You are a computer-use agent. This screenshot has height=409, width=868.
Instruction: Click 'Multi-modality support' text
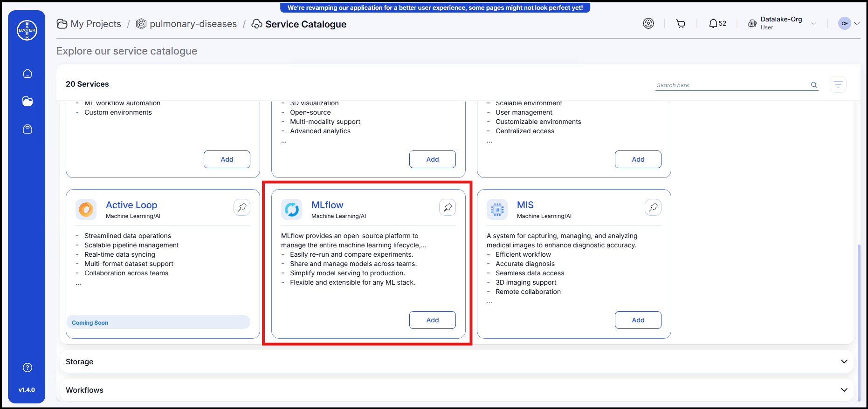(x=325, y=122)
